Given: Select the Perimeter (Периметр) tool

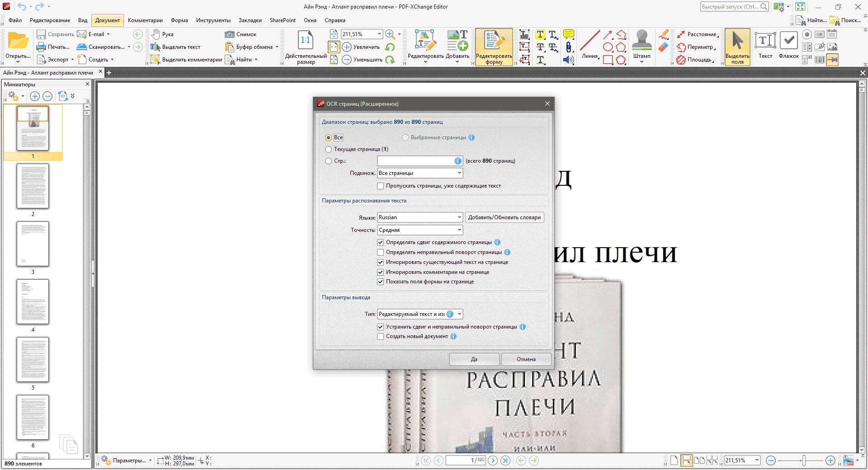Looking at the screenshot, I should point(697,47).
